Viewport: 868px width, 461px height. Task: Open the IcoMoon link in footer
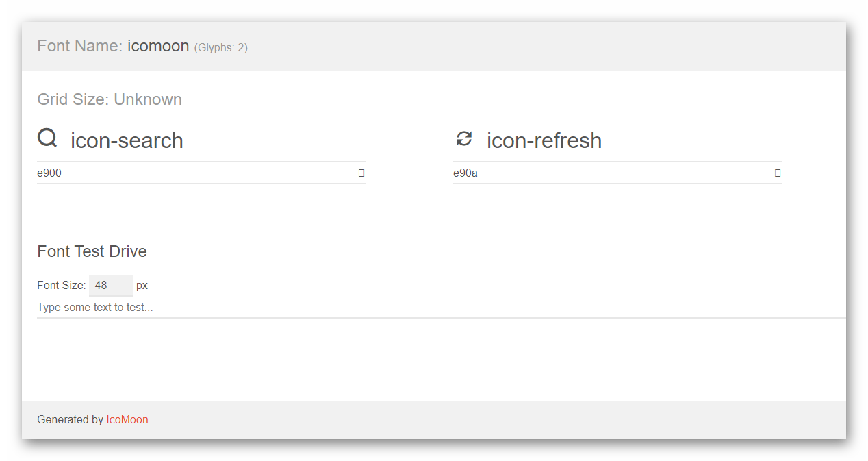[x=127, y=419]
